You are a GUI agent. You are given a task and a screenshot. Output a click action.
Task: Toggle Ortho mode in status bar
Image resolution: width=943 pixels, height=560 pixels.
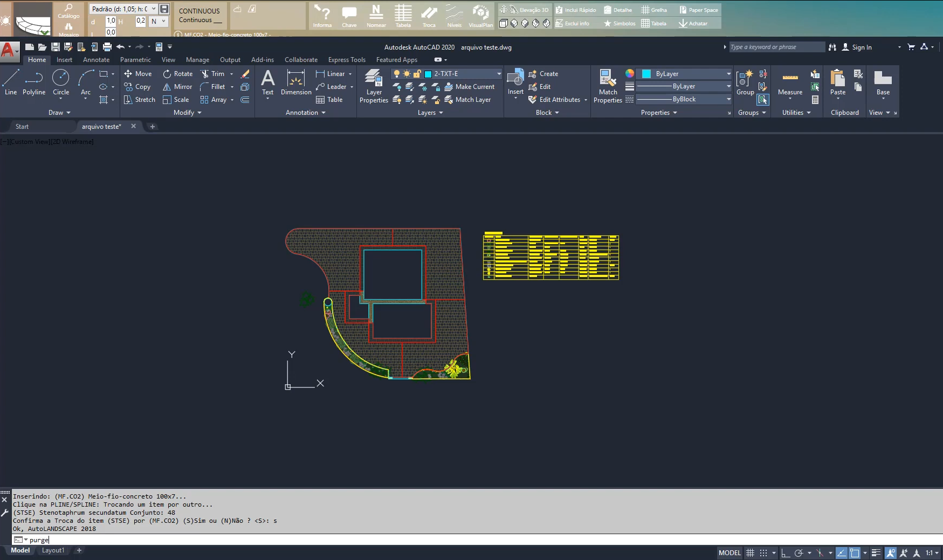pyautogui.click(x=786, y=553)
